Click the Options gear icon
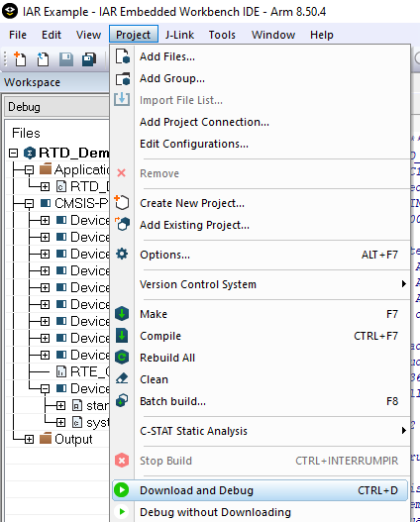Viewport: 420px width, 522px height. (x=122, y=254)
